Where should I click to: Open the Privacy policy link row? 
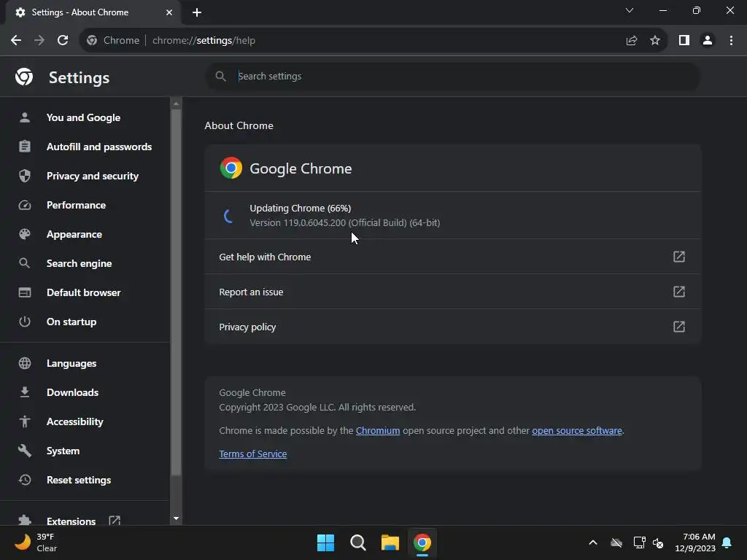(x=452, y=327)
